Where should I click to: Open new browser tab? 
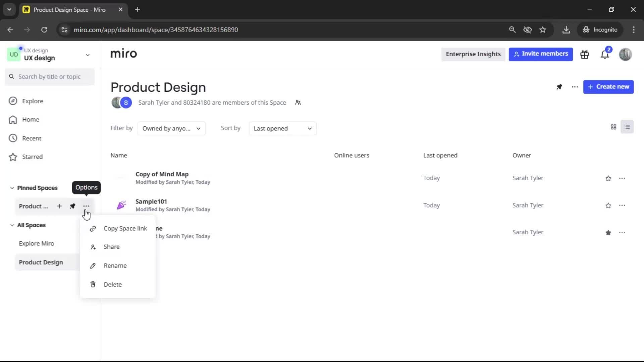click(138, 10)
